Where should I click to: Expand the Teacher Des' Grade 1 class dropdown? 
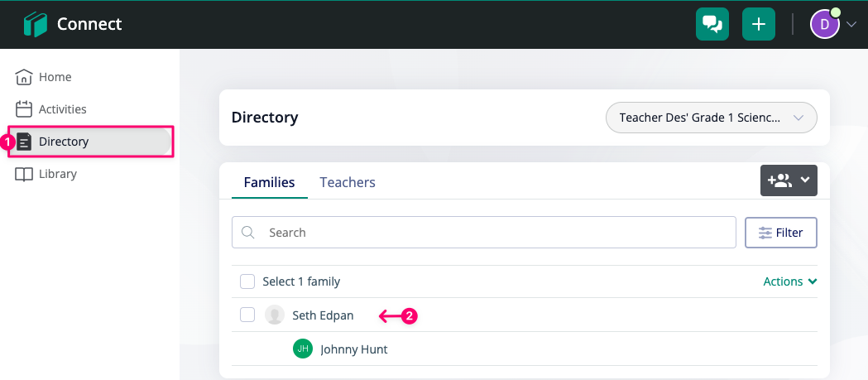click(x=712, y=118)
